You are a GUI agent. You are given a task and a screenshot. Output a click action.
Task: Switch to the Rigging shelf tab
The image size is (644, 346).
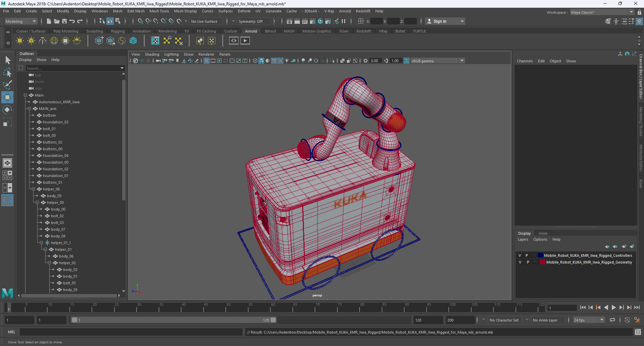[118, 31]
